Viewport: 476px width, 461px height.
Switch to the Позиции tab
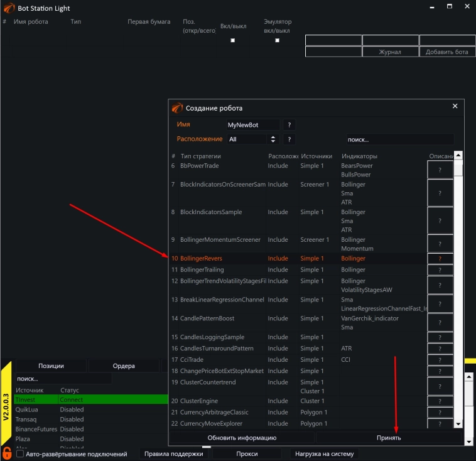[51, 366]
